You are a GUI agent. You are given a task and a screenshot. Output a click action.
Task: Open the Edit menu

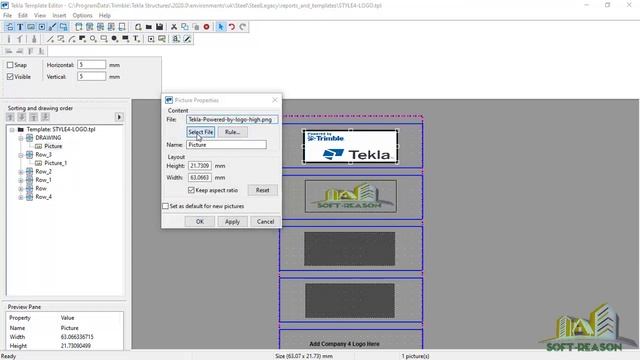[23, 16]
